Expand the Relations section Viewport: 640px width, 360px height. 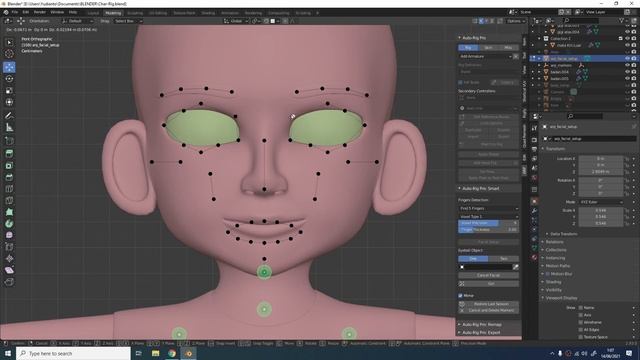[x=554, y=242]
